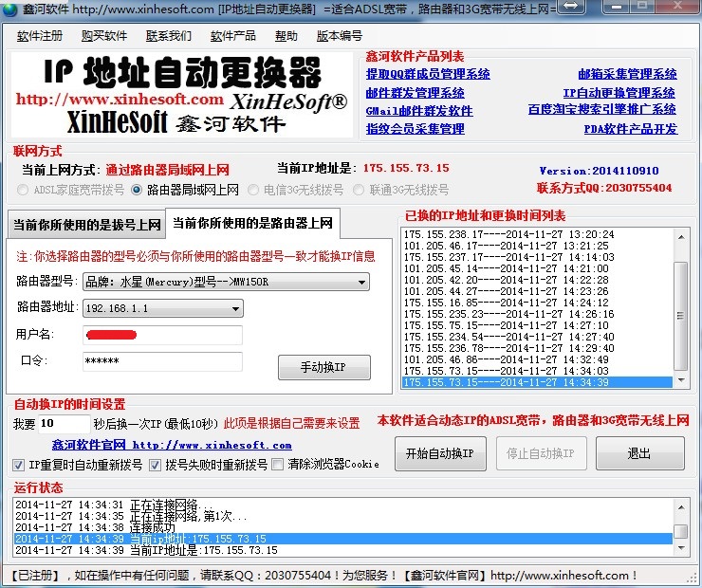Click Version:2014110910 text

599,171
